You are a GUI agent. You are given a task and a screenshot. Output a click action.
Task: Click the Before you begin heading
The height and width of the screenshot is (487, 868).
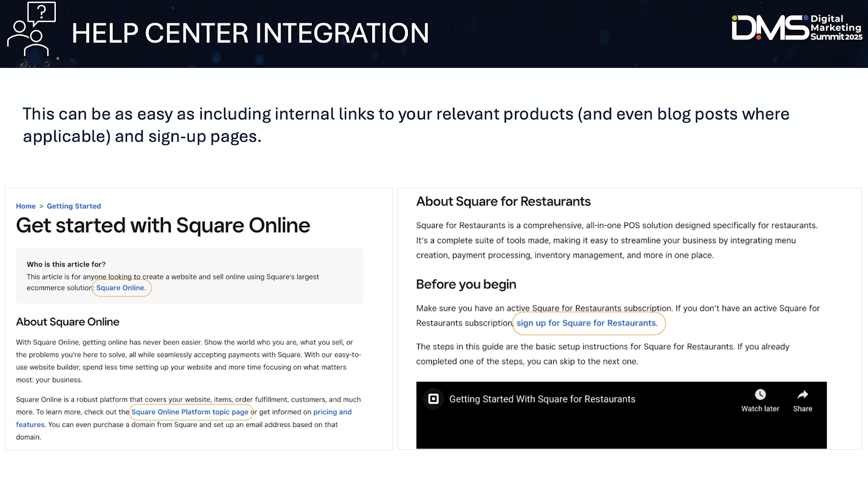point(466,284)
